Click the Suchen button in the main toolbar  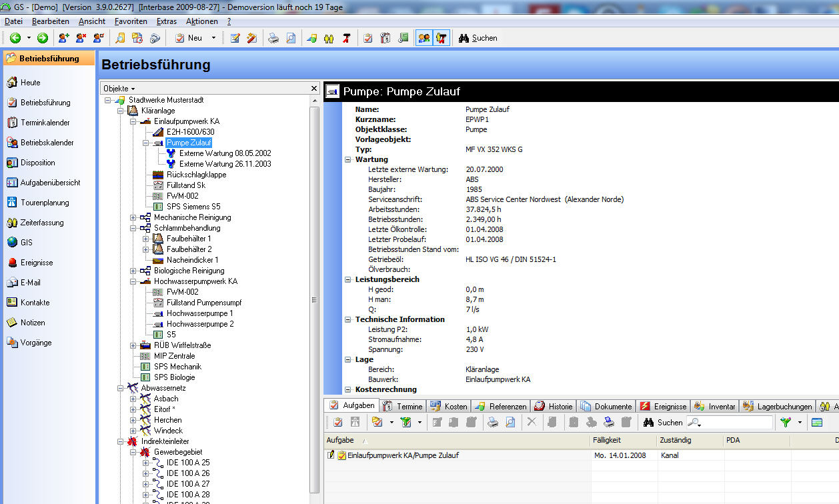(x=478, y=38)
